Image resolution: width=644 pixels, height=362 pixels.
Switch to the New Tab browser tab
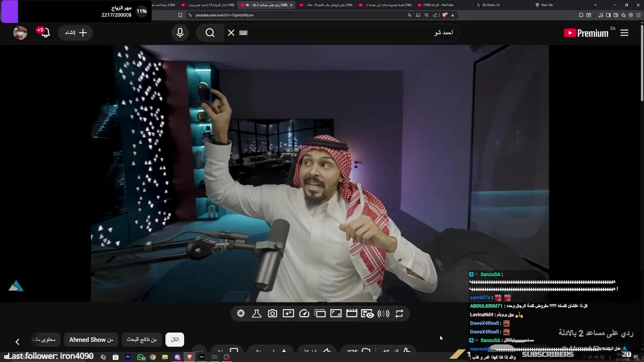(547, 5)
